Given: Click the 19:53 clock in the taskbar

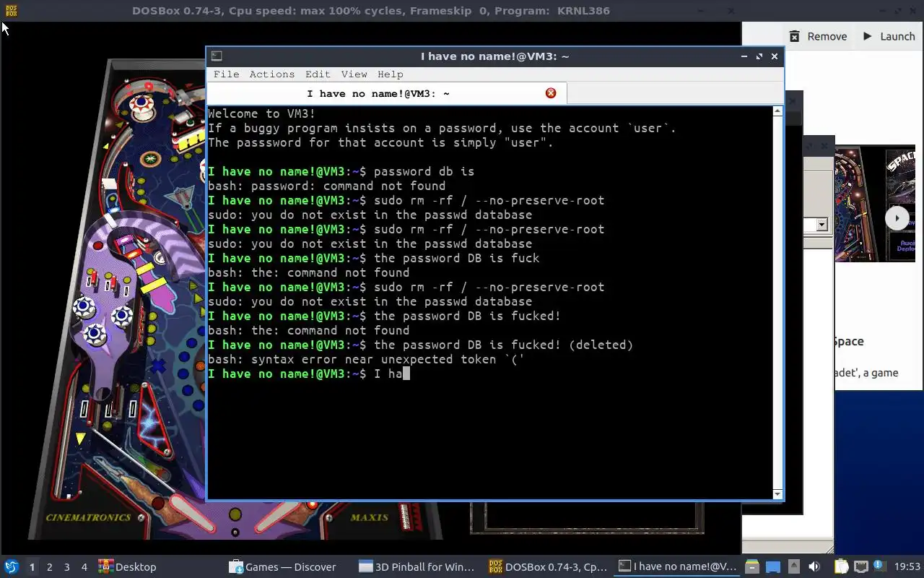Looking at the screenshot, I should tap(907, 567).
